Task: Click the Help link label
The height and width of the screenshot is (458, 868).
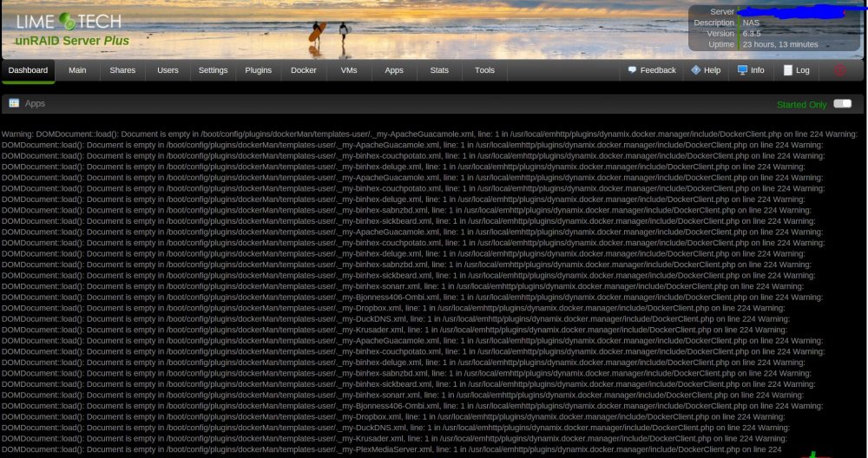Action: coord(712,70)
